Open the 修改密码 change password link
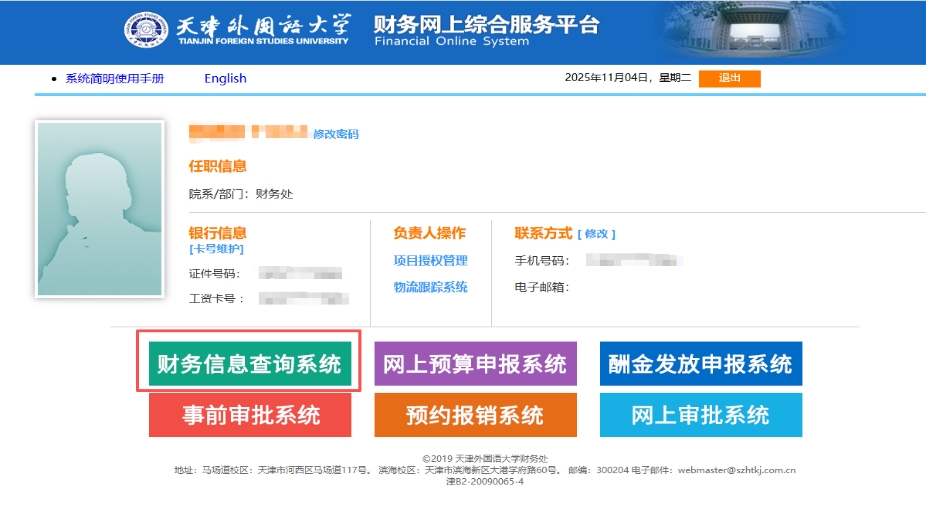This screenshot has height=518, width=926. point(335,134)
